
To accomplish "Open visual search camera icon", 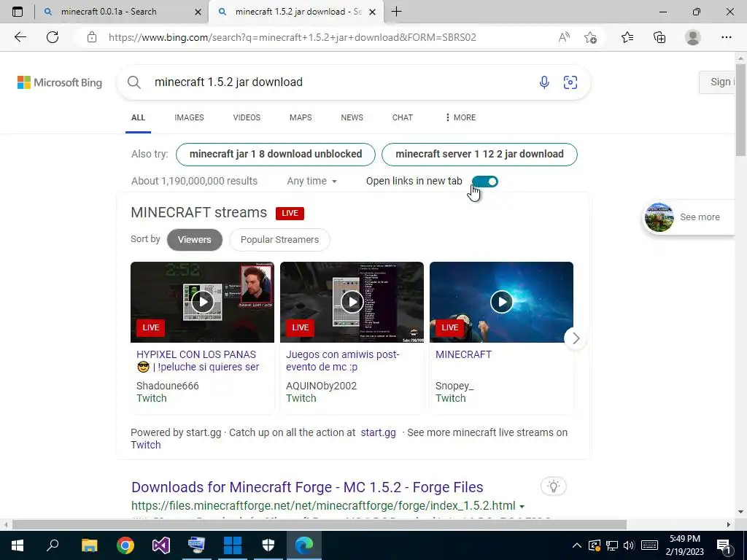I will tap(570, 82).
